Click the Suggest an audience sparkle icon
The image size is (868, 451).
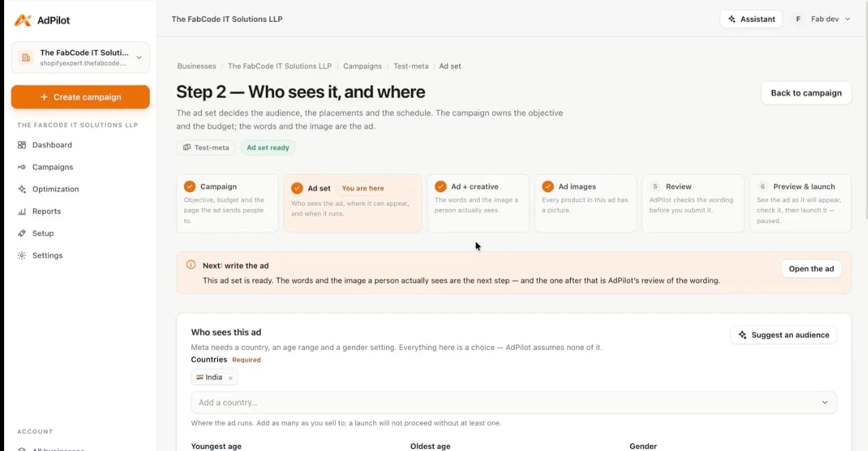[x=742, y=335]
